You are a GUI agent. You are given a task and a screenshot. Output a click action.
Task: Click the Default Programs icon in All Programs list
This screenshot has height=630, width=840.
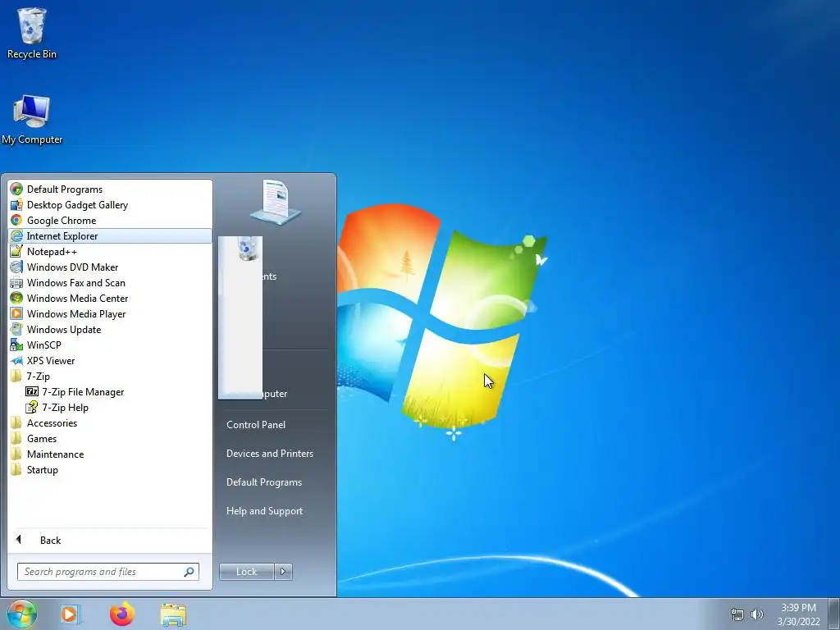tap(16, 189)
